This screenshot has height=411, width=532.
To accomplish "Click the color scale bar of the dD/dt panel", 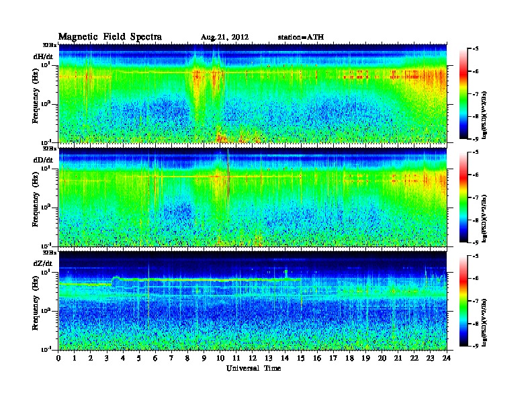I will [463, 197].
